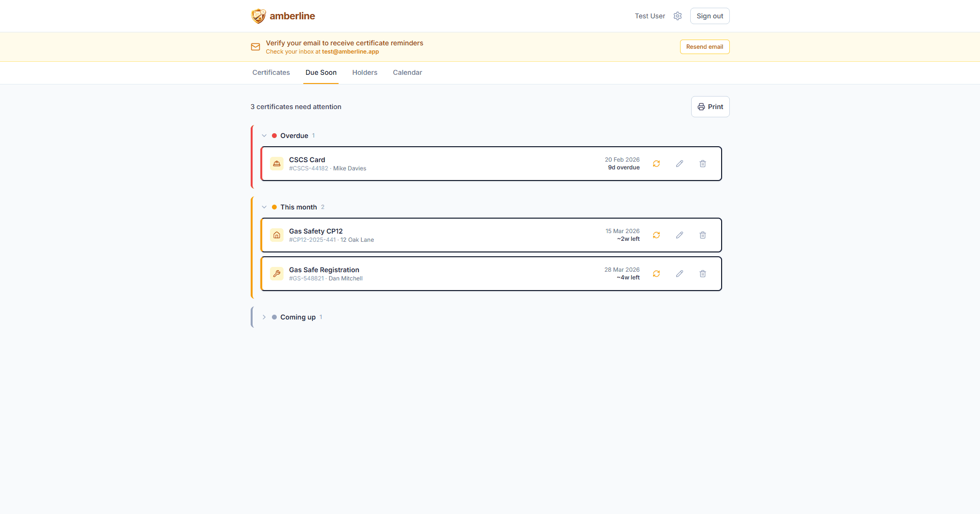This screenshot has height=514, width=980.
Task: Click the delete trash icon for Gas Safe Registration
Action: 703,274
